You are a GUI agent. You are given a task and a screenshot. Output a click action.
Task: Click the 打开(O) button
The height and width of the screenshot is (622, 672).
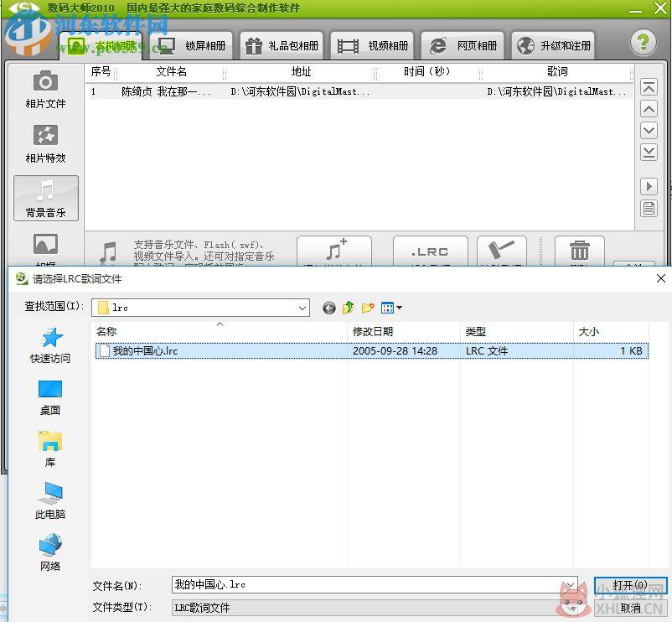pyautogui.click(x=630, y=585)
